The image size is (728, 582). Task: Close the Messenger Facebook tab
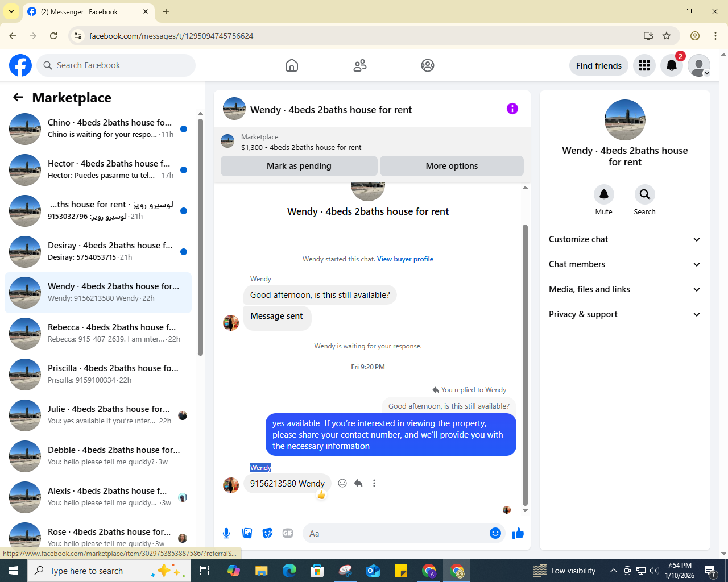point(146,11)
